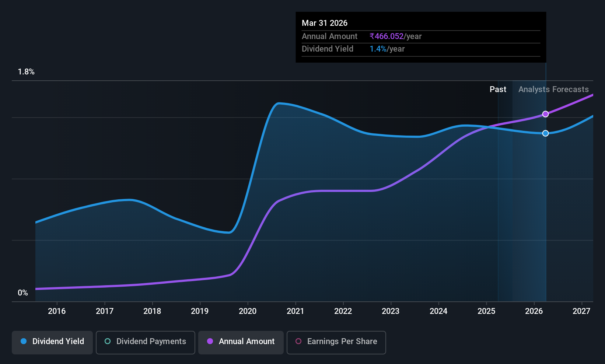Toggle the Annual Amount series
Viewport: 605px width, 364px height.
(x=241, y=342)
